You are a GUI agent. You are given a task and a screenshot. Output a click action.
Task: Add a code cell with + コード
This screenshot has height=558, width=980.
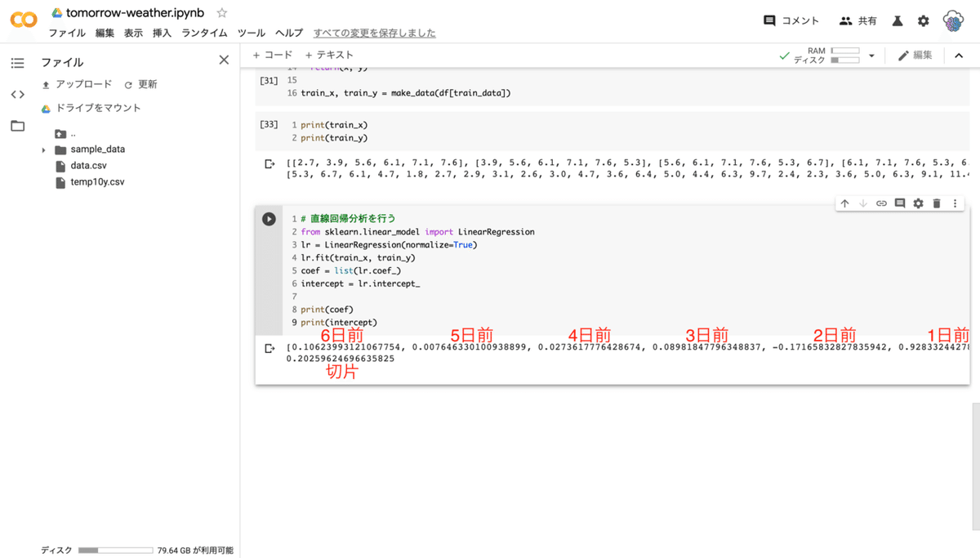click(x=272, y=55)
